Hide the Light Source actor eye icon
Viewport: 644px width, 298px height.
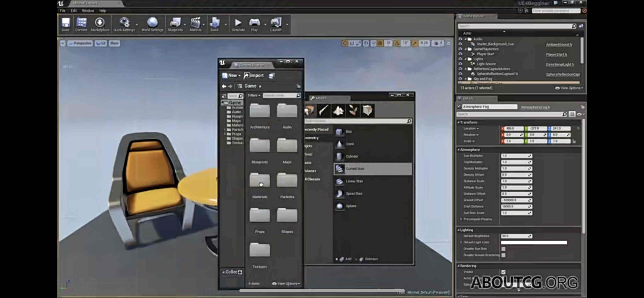(460, 64)
